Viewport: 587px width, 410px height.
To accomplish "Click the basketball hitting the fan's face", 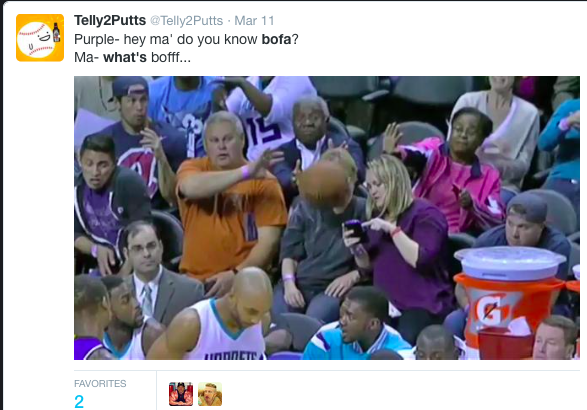I will [x=323, y=184].
